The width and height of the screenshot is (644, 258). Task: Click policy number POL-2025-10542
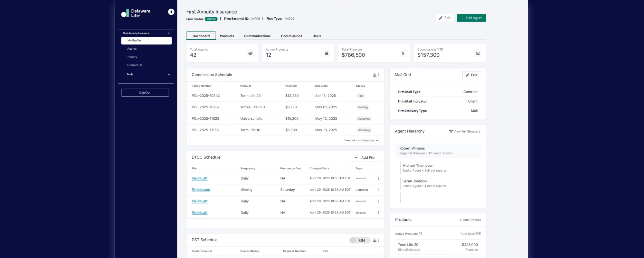(206, 96)
